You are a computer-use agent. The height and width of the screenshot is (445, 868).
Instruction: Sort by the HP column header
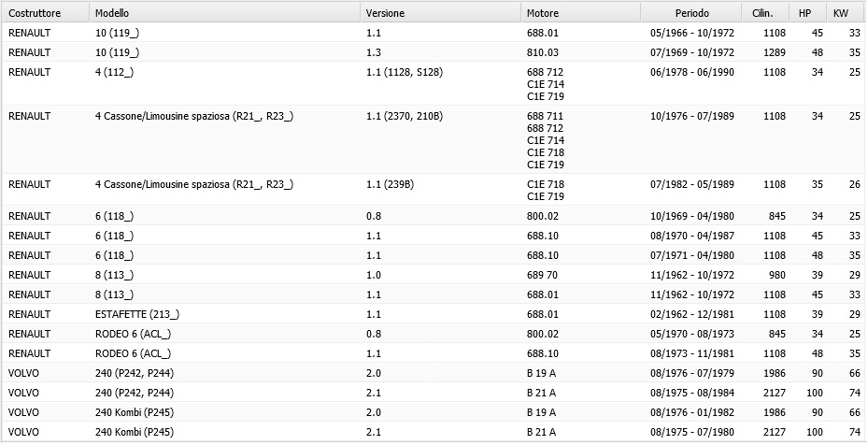pyautogui.click(x=808, y=13)
